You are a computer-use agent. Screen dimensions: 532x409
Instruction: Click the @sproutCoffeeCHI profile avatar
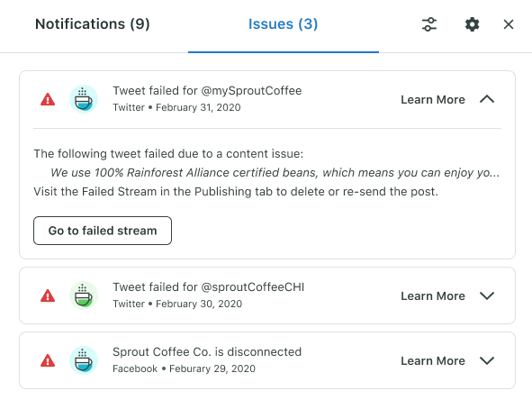84,295
